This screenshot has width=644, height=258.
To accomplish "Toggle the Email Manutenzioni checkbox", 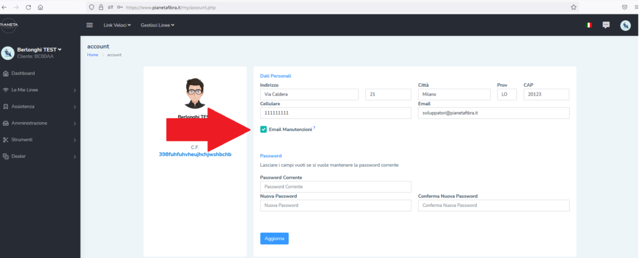I will point(264,130).
